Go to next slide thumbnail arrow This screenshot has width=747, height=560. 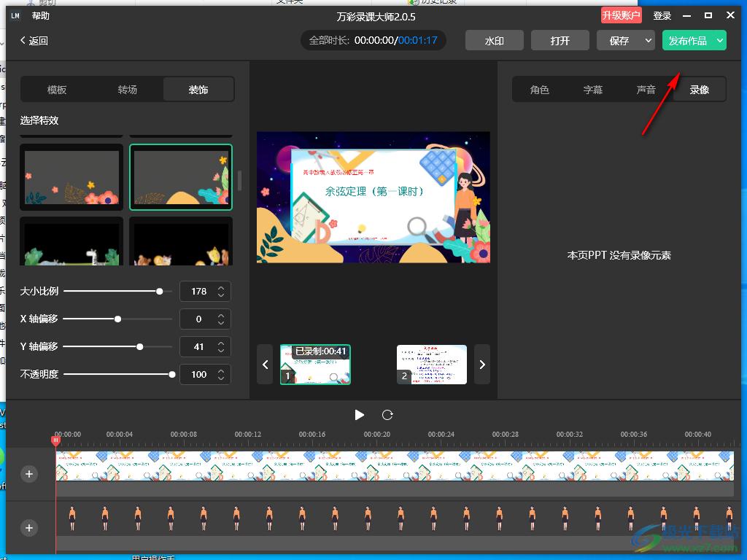tap(481, 365)
